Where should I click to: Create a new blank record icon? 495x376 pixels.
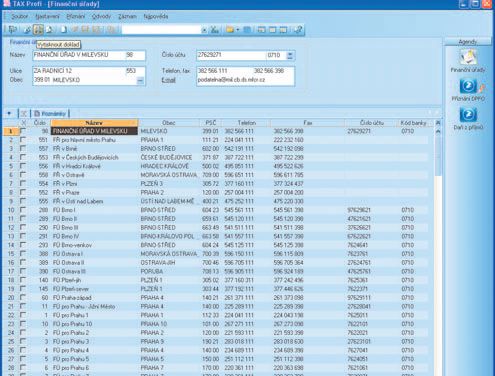tap(63, 30)
